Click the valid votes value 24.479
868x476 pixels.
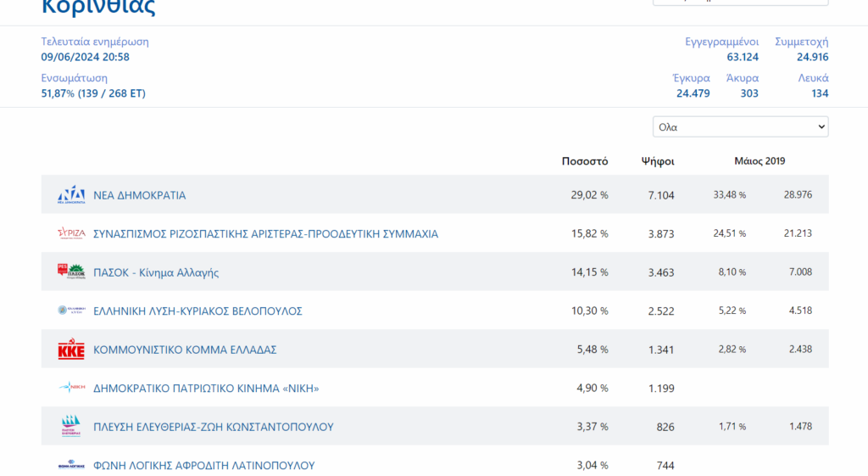coord(693,93)
